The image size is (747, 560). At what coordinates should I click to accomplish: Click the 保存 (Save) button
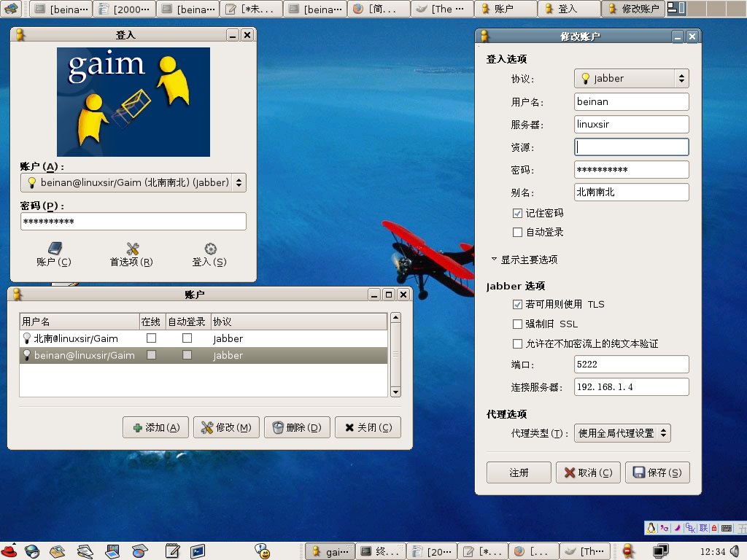click(657, 472)
